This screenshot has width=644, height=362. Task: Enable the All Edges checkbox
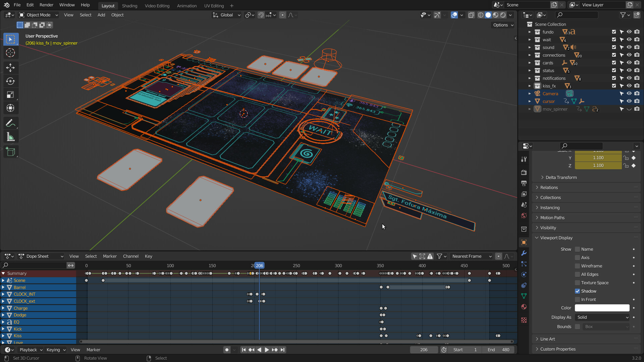(577, 275)
